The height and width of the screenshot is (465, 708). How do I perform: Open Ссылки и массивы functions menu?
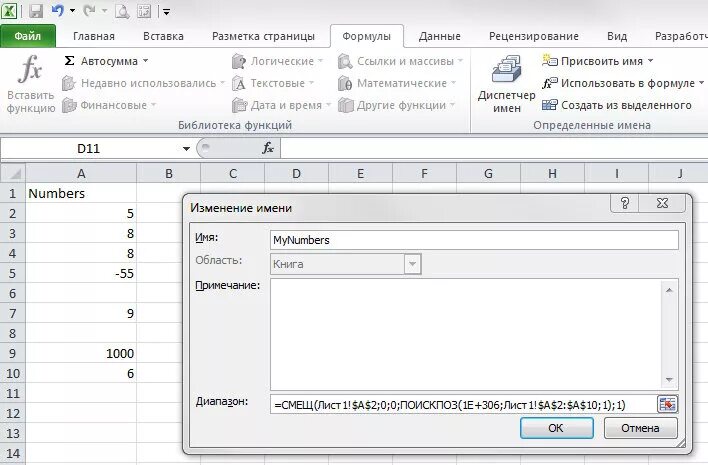pos(401,61)
